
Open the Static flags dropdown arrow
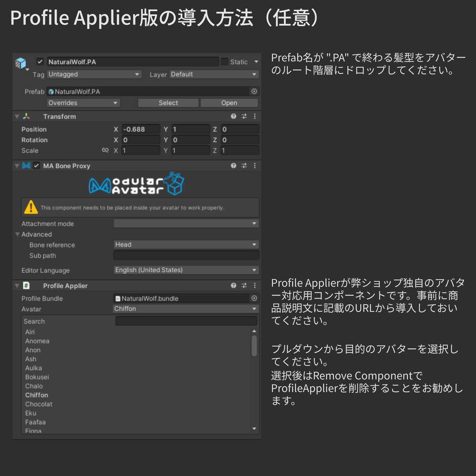[256, 62]
